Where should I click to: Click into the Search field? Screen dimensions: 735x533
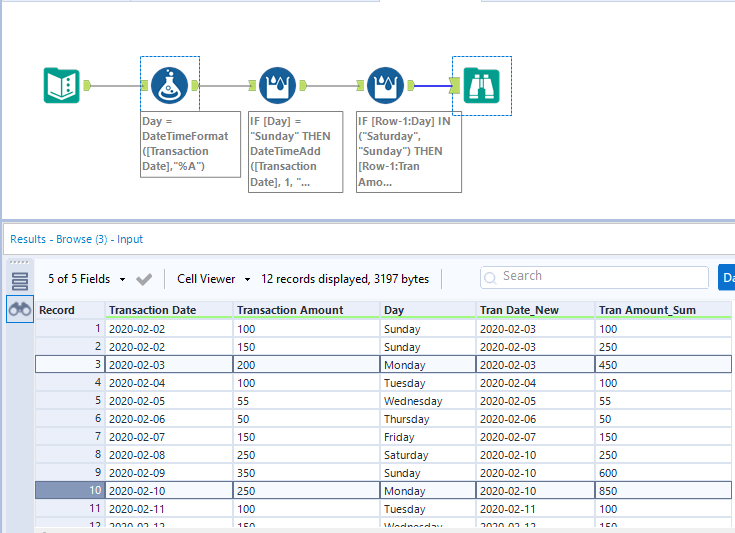pos(594,277)
